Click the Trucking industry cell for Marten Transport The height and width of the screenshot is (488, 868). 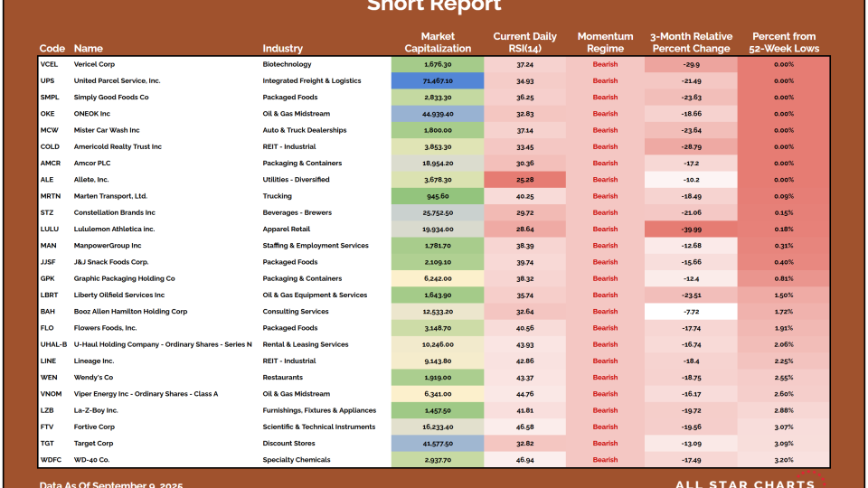point(278,196)
